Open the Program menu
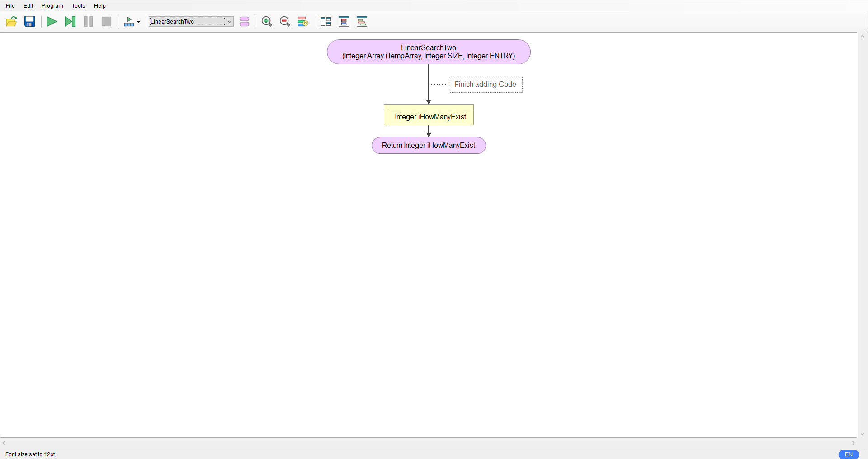Viewport: 868px width, 459px height. click(x=52, y=5)
